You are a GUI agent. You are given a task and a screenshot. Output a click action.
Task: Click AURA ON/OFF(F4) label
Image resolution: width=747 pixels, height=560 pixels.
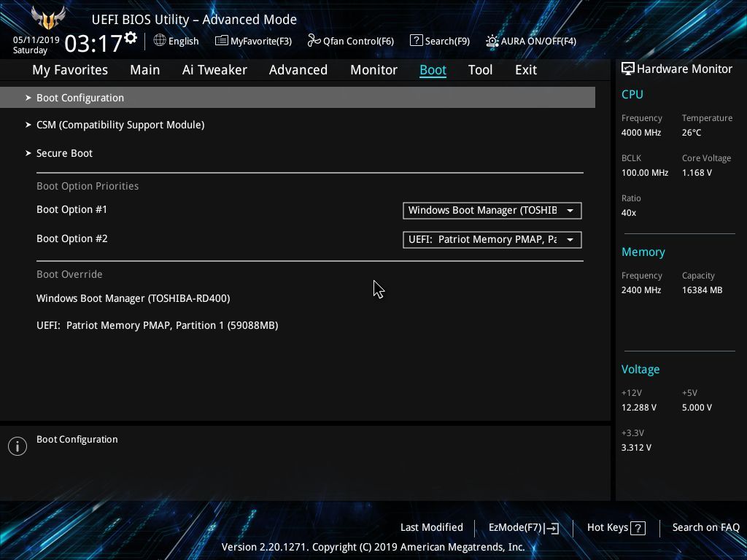pos(539,42)
